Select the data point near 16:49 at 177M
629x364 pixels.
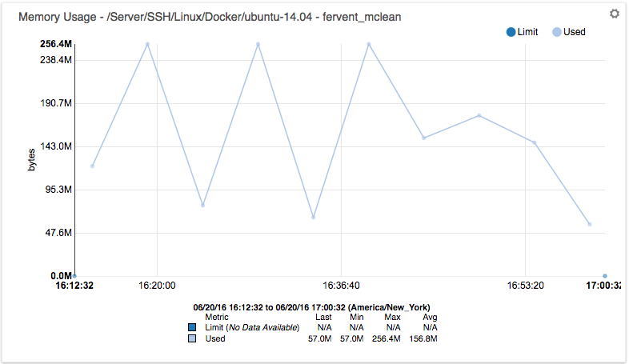(479, 115)
